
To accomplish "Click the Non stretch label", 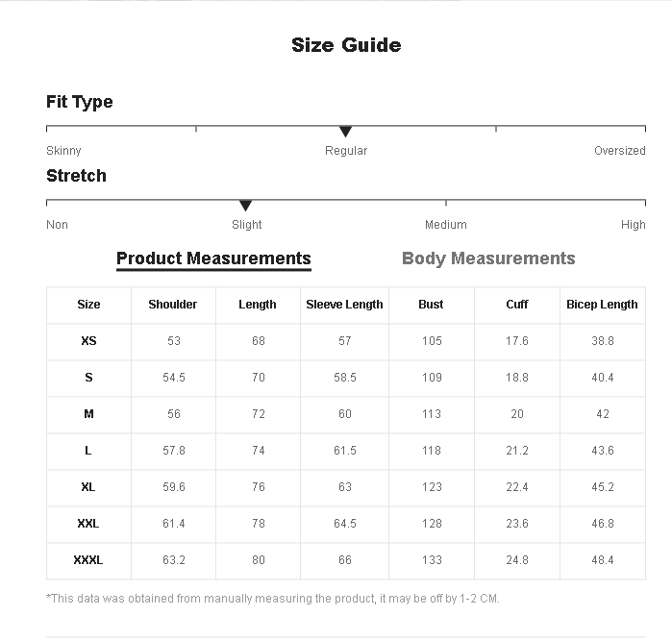I will [x=57, y=225].
